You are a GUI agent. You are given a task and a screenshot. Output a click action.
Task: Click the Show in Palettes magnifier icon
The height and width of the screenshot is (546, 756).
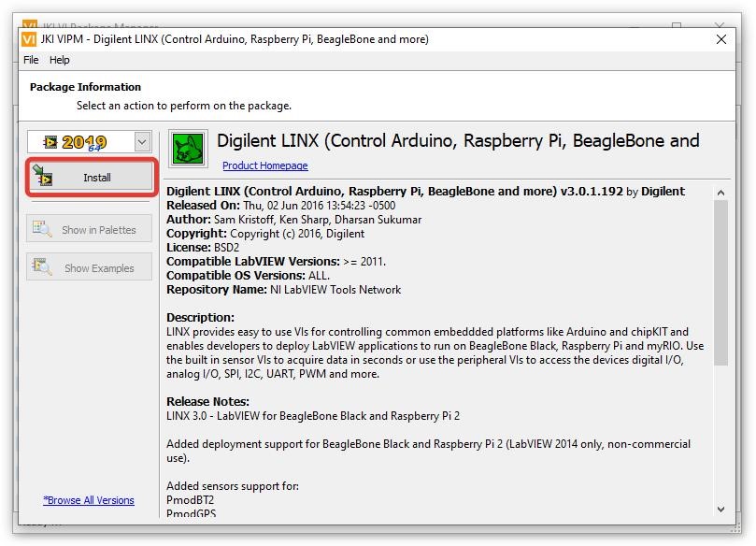[42, 229]
